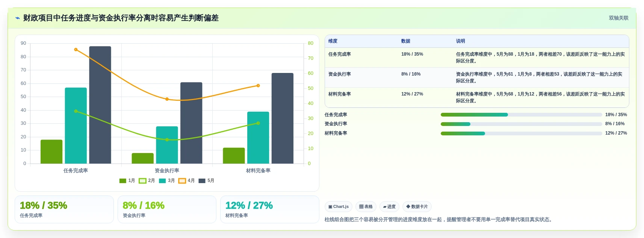
Task: Click the 任务完成率 progress bar
Action: [x=521, y=115]
